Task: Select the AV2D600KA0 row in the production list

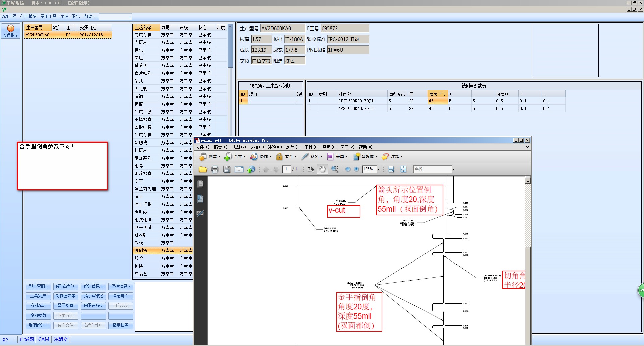Action: coord(68,35)
